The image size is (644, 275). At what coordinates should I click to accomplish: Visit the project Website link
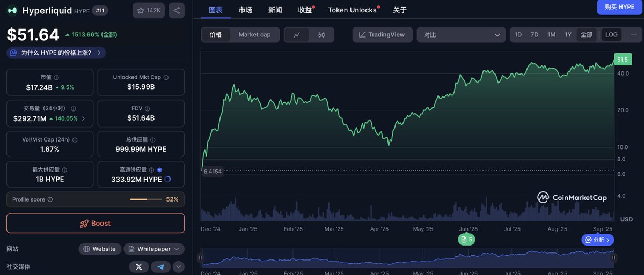(99, 249)
